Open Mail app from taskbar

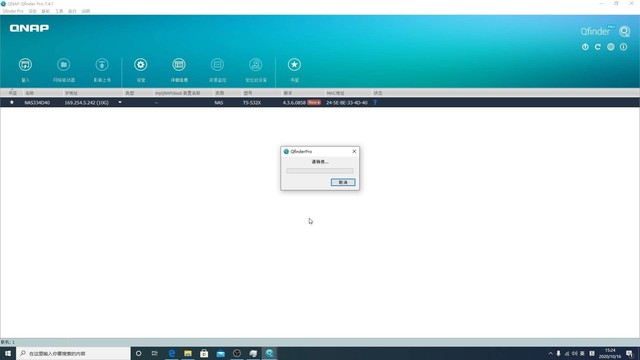pyautogui.click(x=220, y=353)
